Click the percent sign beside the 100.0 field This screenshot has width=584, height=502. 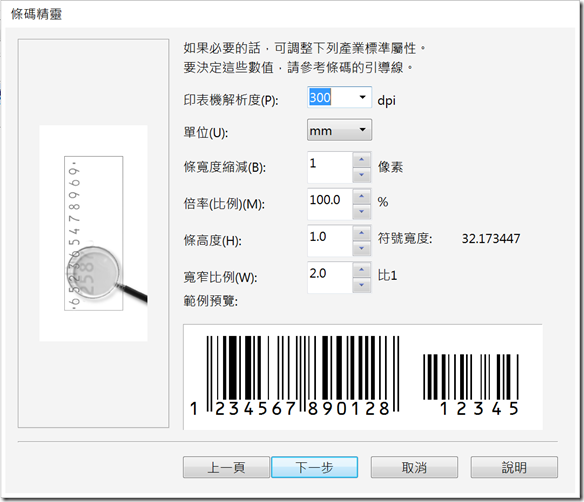[383, 202]
